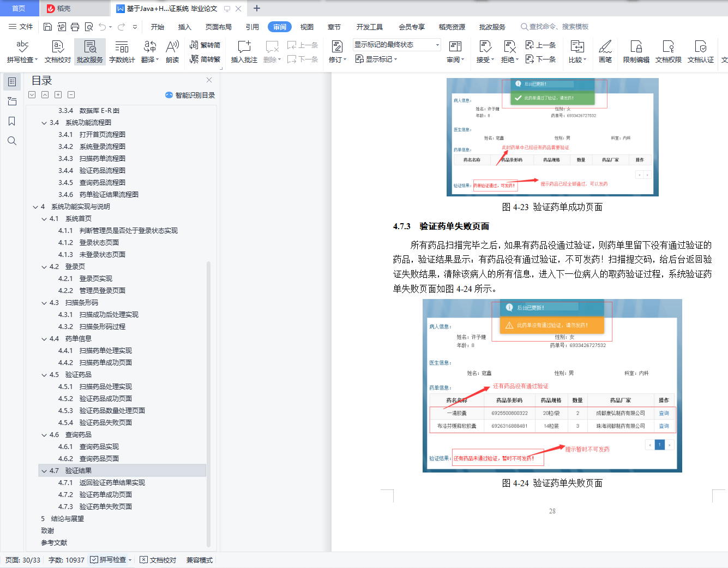This screenshot has height=568, width=728.
Task: Open 字数统计 word count tool
Action: pyautogui.click(x=122, y=52)
